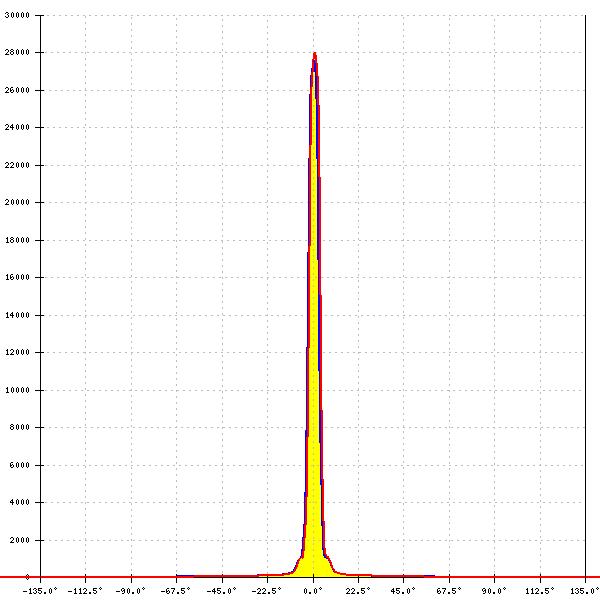Click the 26000 y-axis label

click(x=17, y=90)
